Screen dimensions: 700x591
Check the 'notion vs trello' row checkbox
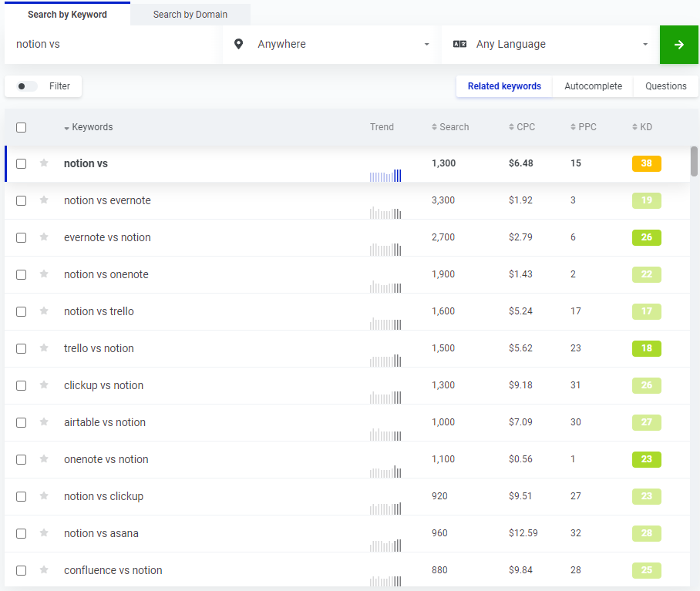pos(21,312)
